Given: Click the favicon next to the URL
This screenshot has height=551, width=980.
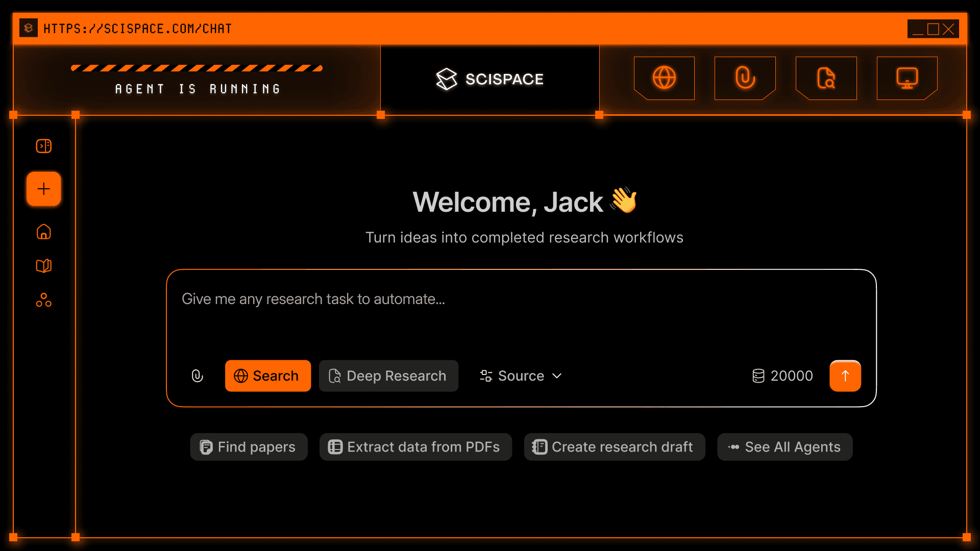Looking at the screenshot, I should pos(29,28).
